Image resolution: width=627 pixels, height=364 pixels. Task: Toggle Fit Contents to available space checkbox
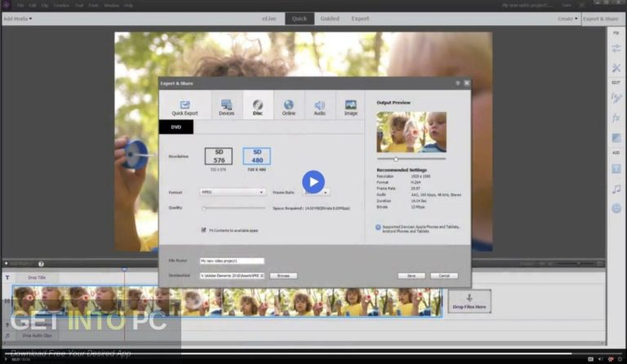tap(203, 230)
